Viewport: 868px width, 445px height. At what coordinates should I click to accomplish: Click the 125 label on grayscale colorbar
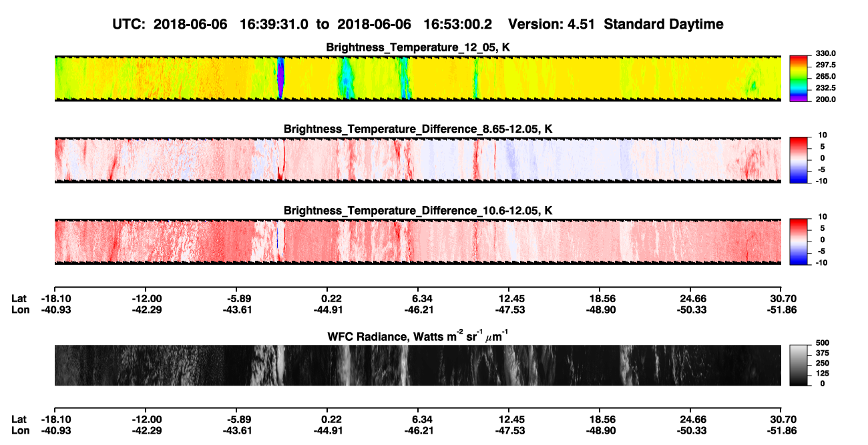pos(822,373)
